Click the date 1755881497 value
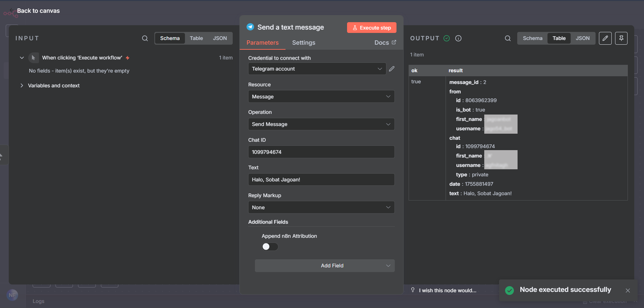This screenshot has width=644, height=308. [x=479, y=184]
